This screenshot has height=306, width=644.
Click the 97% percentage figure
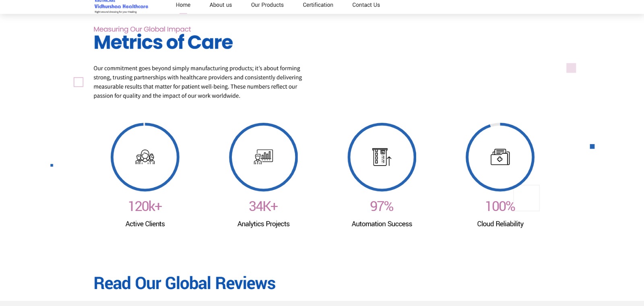coord(382,206)
